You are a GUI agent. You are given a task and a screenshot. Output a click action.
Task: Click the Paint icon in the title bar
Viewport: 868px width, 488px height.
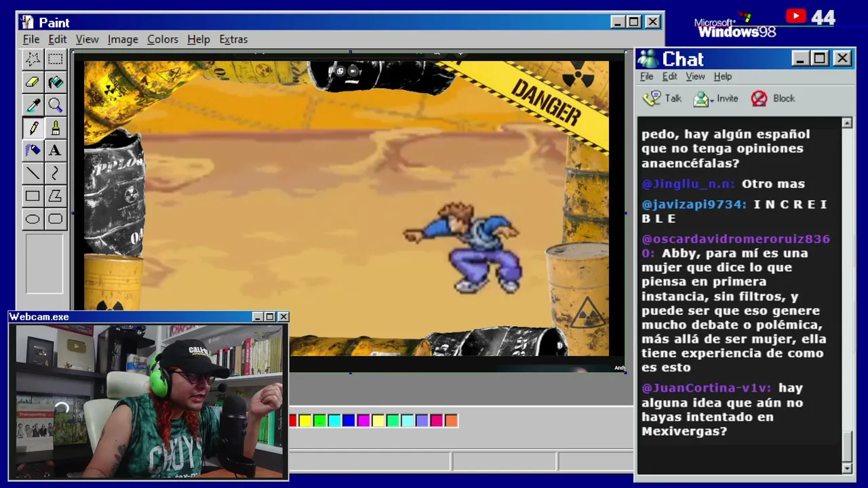(x=27, y=22)
